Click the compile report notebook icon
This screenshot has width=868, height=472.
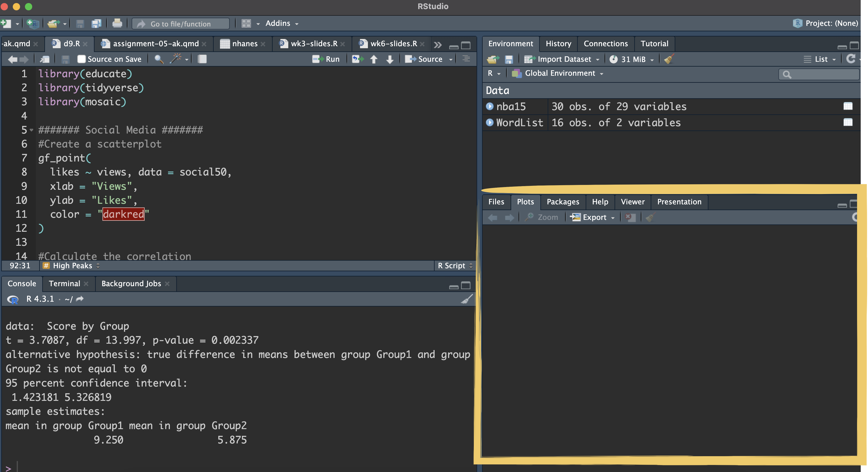click(x=202, y=59)
